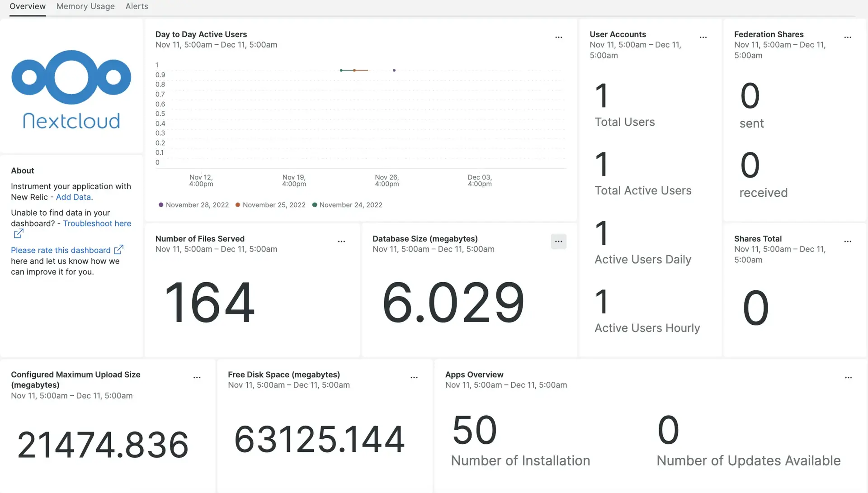The image size is (868, 493).
Task: Click external link icon beside Troubleshoot here
Action: (x=19, y=234)
